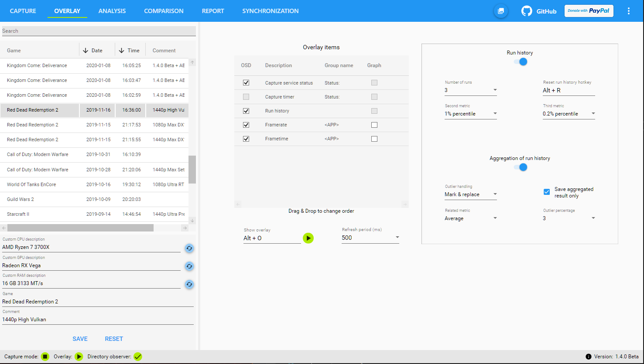The height and width of the screenshot is (364, 644).
Task: Toggle Run history OSD checkbox
Action: (x=246, y=111)
